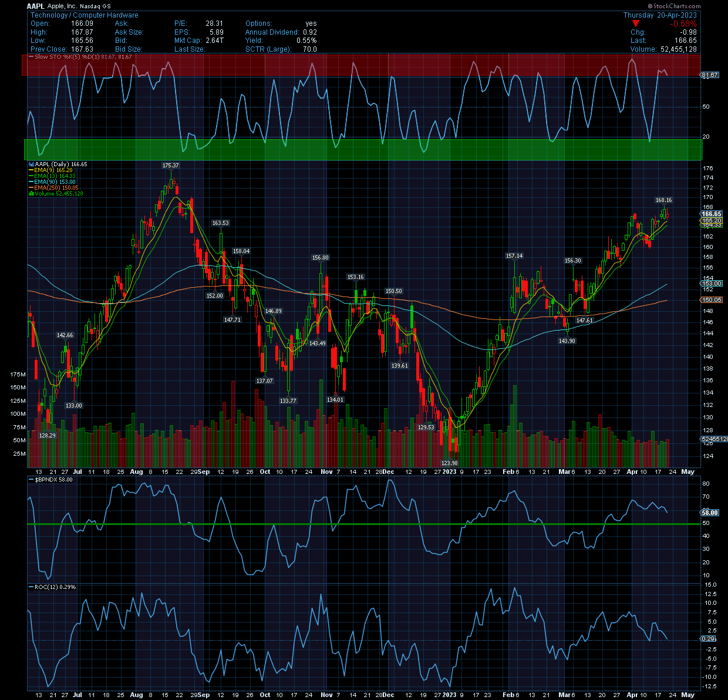Click the 'EMA(250) 150.05' legend entry
Screen dimensions: 728x700
point(54,188)
